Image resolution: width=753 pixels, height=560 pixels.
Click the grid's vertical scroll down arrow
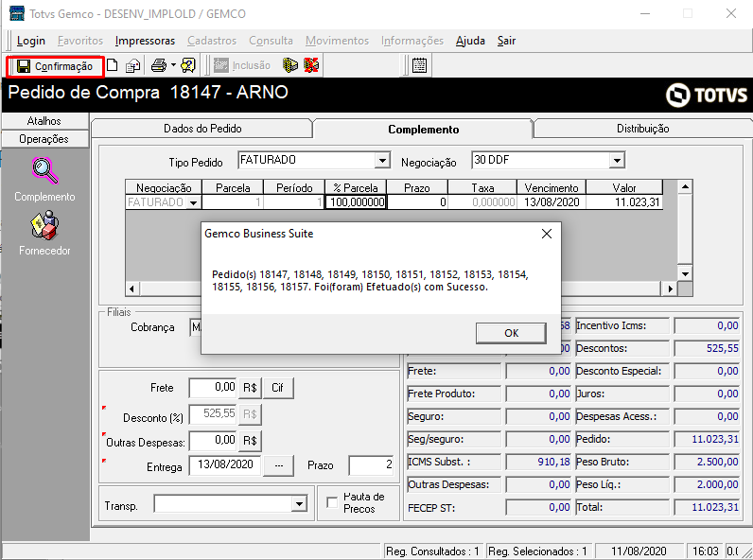(685, 274)
